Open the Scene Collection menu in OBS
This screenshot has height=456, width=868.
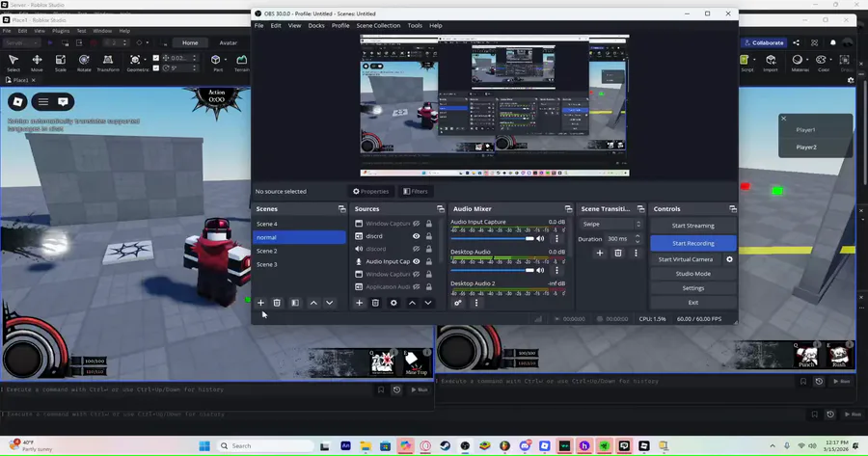tap(378, 25)
